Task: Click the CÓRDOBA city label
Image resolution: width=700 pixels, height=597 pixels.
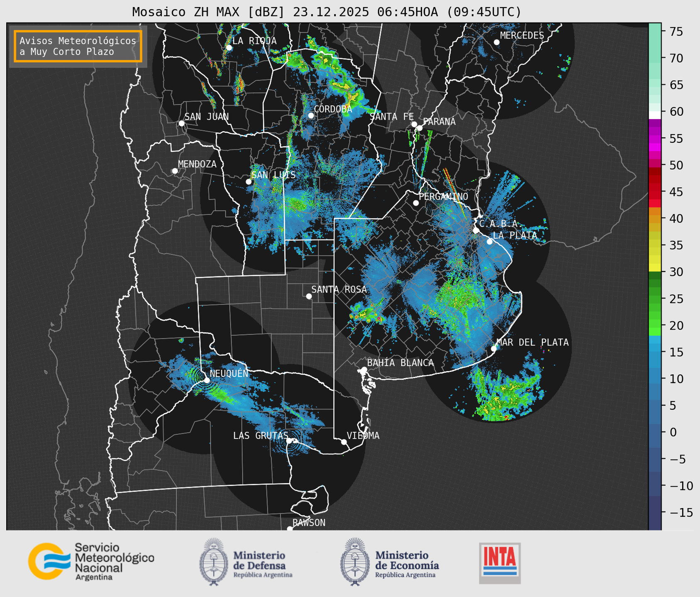Action: tap(333, 109)
